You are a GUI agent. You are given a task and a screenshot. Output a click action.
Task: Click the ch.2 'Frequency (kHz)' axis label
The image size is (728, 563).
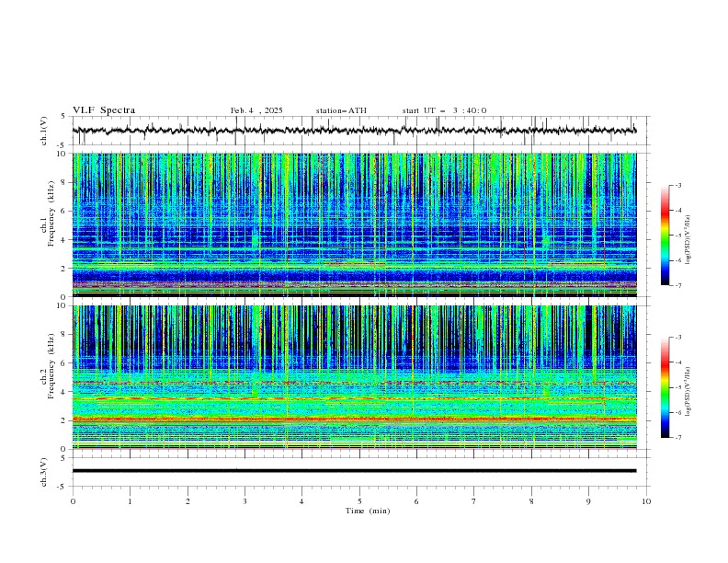[51, 366]
